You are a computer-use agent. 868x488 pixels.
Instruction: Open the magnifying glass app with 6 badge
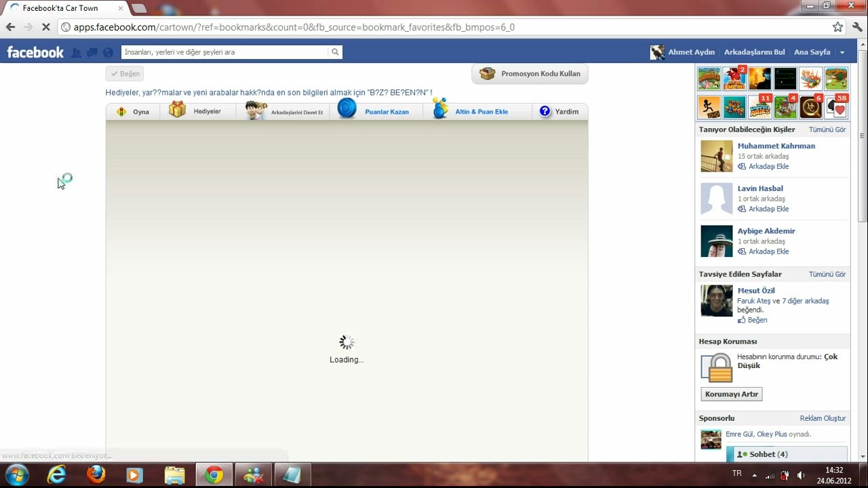811,108
